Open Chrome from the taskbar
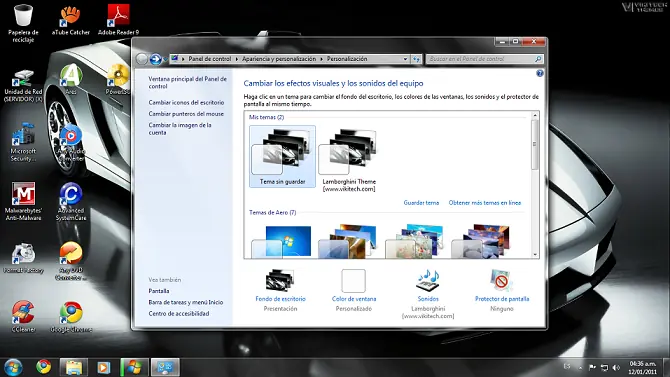 click(x=44, y=367)
